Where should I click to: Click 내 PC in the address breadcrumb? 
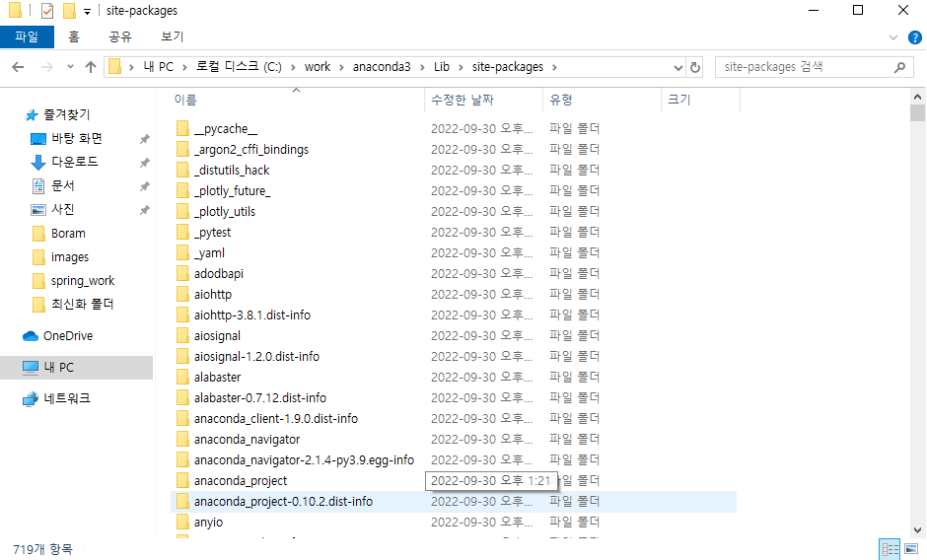pos(159,67)
